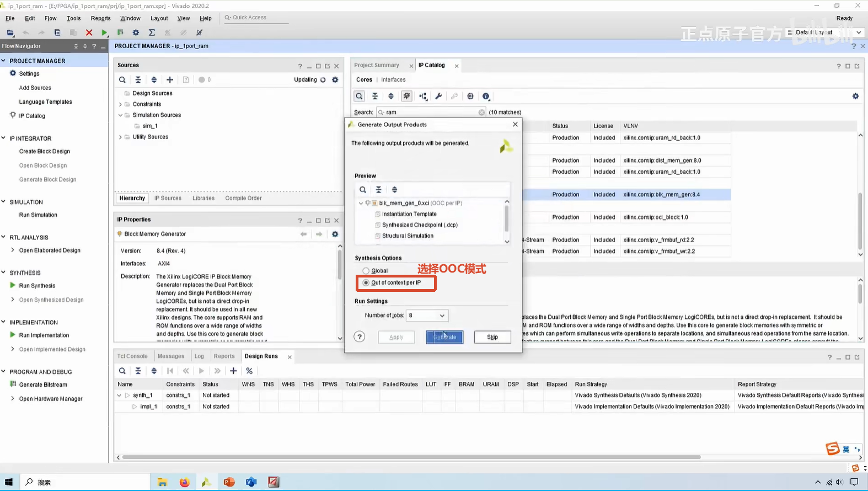Click the IP Properties vertical scrollbar
This screenshot has width=868, height=491.
coord(339,265)
